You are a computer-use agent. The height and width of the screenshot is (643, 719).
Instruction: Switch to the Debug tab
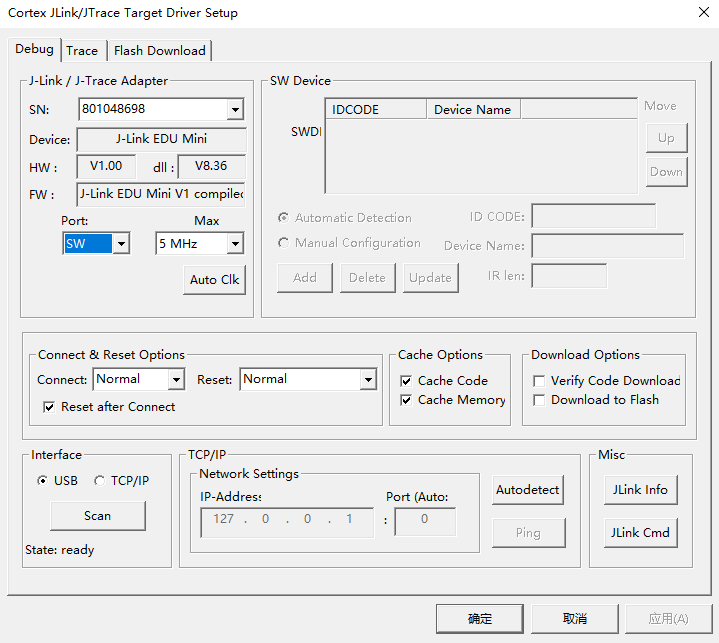point(34,49)
